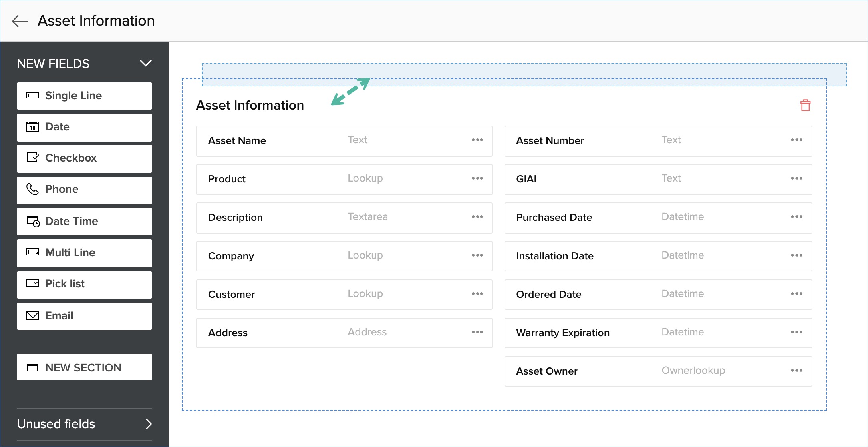Expand the Unused fields section
This screenshot has width=868, height=447.
149,424
